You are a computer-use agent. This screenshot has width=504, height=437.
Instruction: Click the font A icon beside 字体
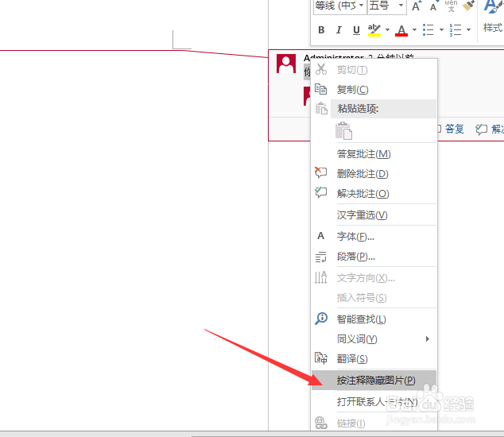(321, 236)
